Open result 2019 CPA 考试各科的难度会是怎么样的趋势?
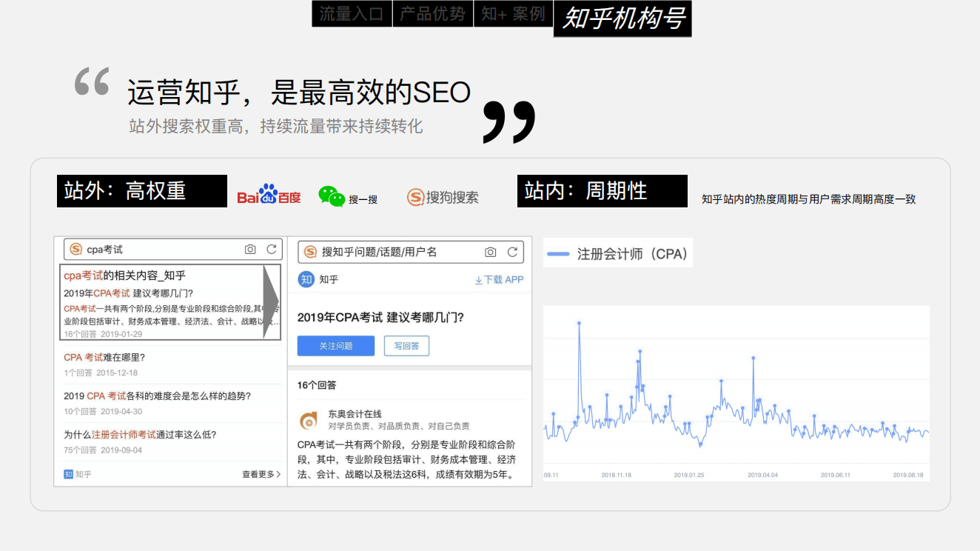The image size is (980, 551). click(x=157, y=396)
